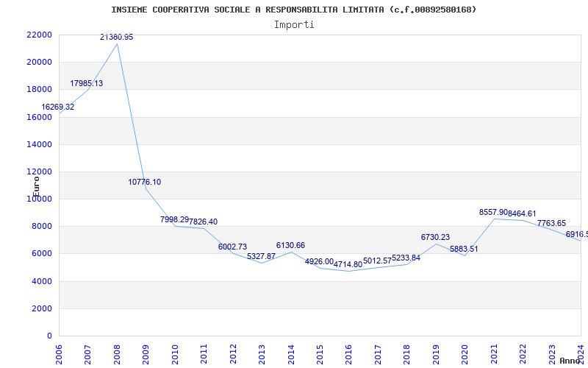Click the Euro axis label
The height and width of the screenshot is (368, 588).
pos(35,187)
